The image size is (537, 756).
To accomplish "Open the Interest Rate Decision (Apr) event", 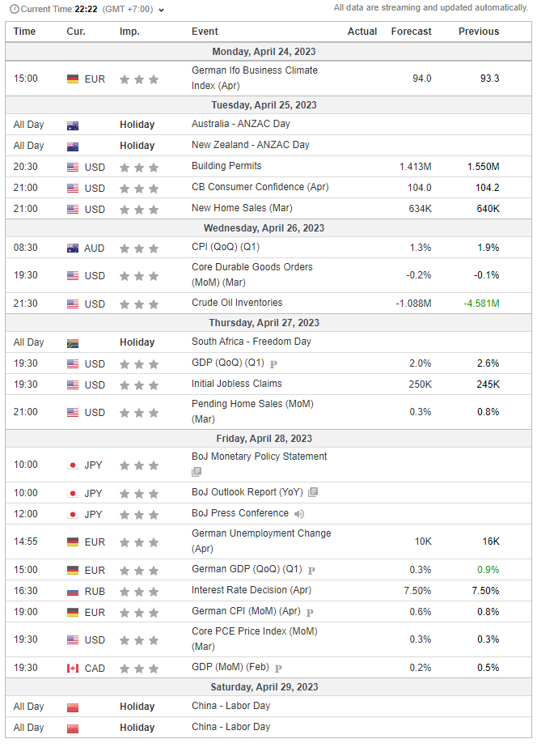I will click(252, 590).
